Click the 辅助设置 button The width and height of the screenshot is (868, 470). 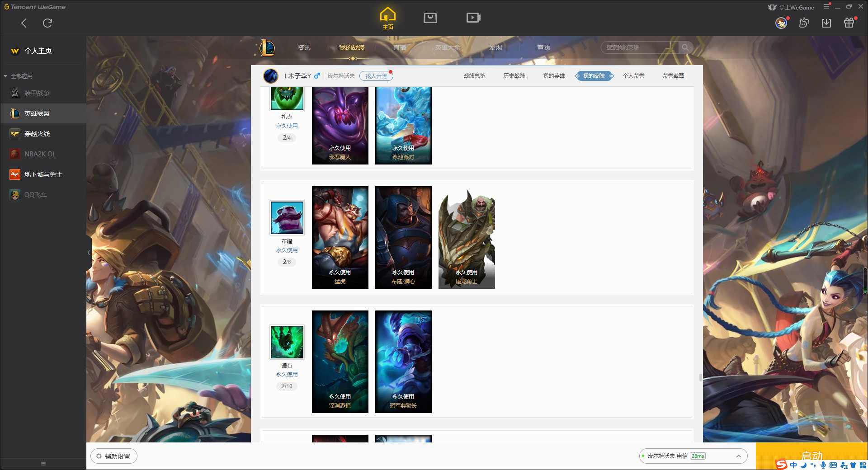[x=113, y=456]
